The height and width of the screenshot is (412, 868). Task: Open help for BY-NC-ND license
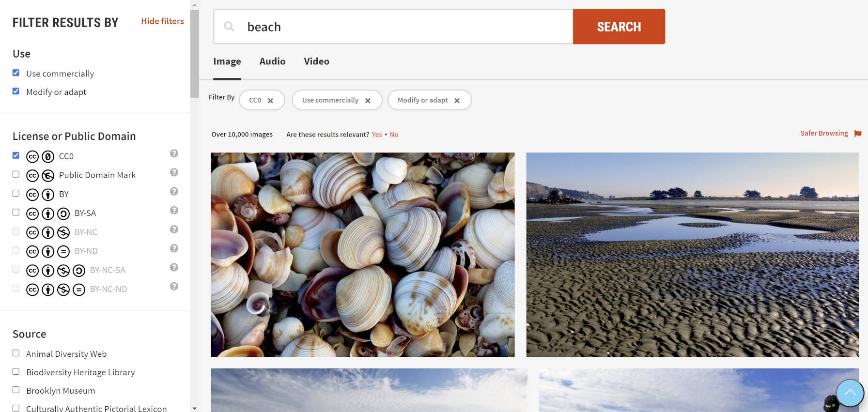[174, 286]
